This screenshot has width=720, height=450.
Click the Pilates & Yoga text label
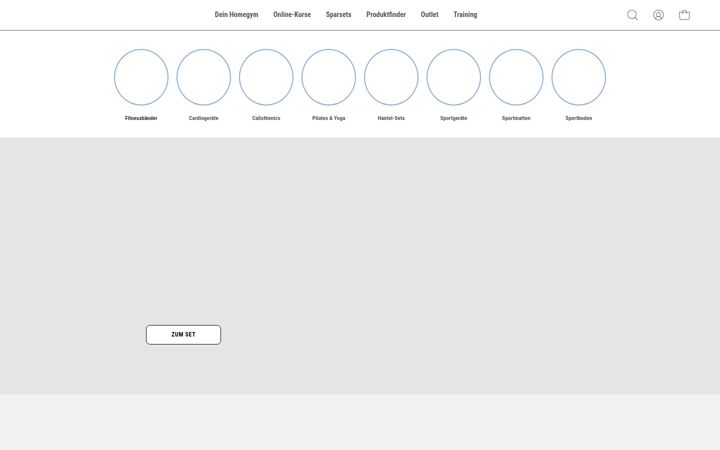pos(328,118)
